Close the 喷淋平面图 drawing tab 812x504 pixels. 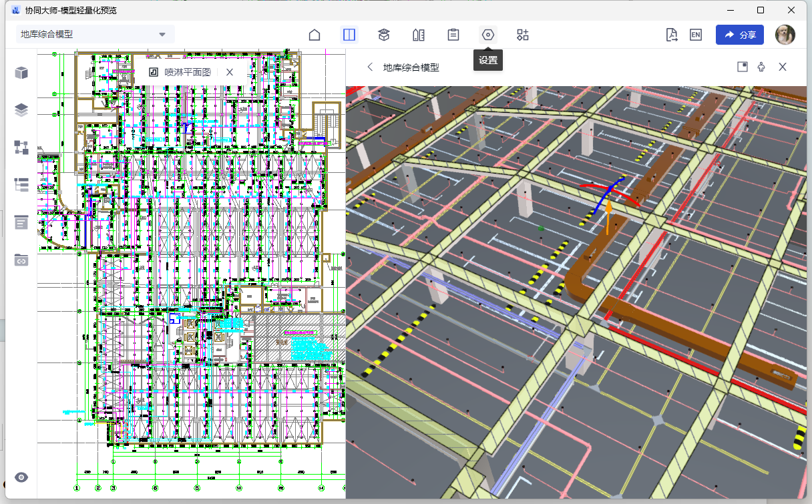point(230,72)
